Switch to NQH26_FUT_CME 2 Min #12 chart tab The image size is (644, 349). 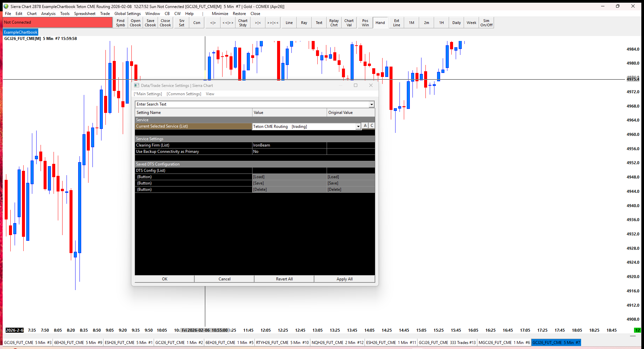pyautogui.click(x=338, y=343)
